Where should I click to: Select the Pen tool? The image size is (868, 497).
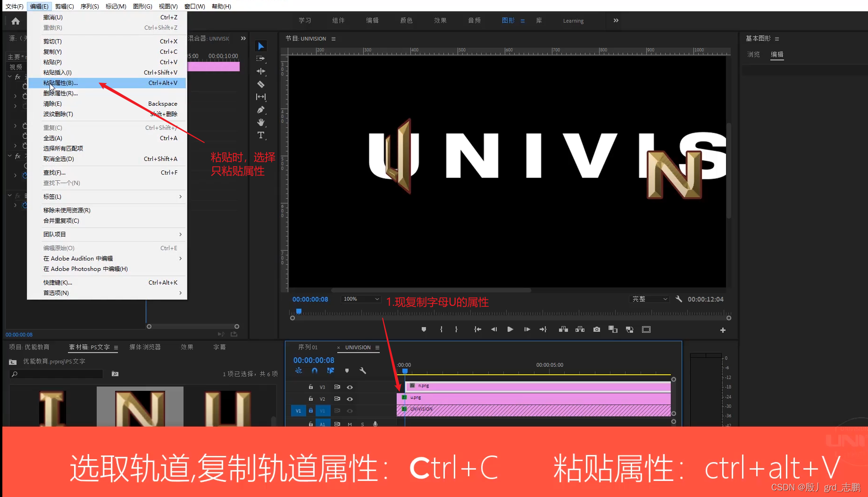[x=261, y=110]
